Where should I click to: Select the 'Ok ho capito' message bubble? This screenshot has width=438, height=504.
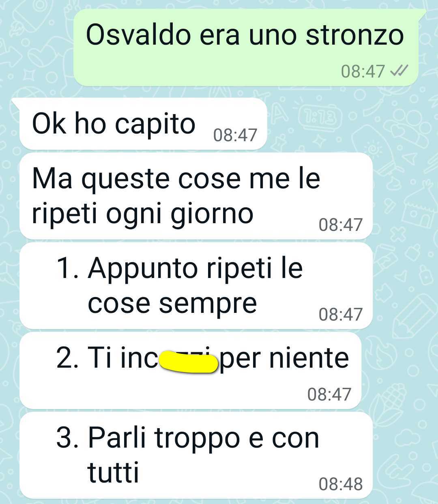[143, 124]
